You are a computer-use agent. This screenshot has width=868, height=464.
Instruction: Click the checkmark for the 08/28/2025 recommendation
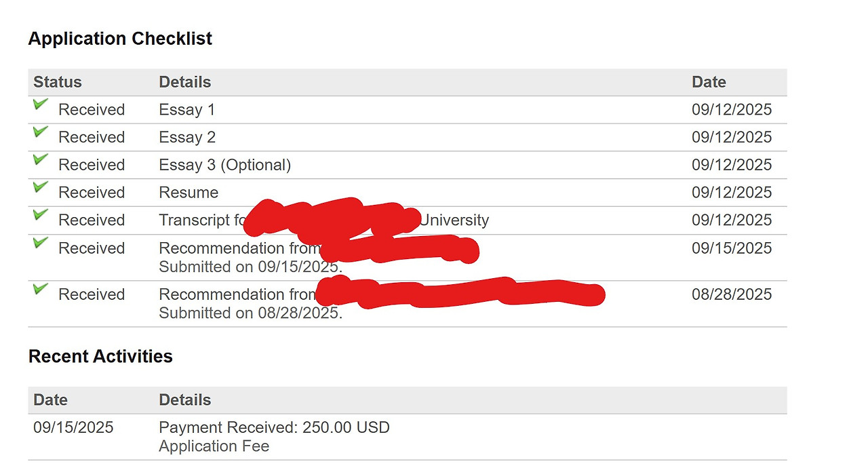[41, 289]
